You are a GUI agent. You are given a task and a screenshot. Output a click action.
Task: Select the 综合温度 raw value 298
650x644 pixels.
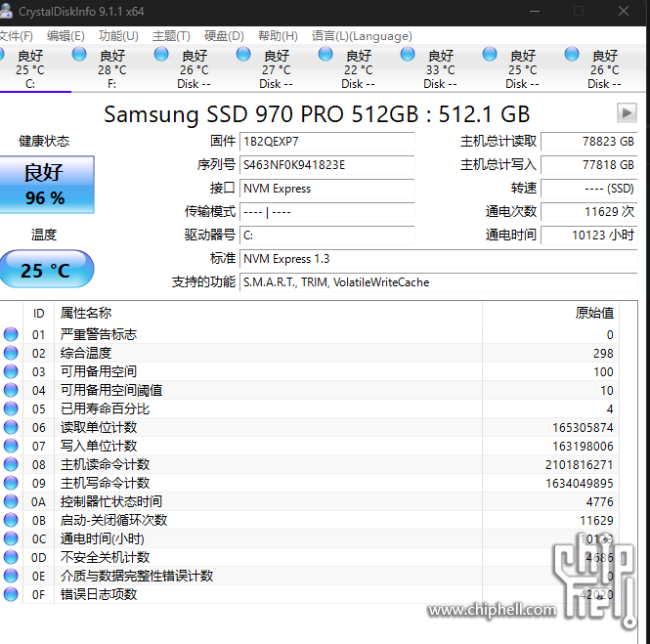[603, 353]
